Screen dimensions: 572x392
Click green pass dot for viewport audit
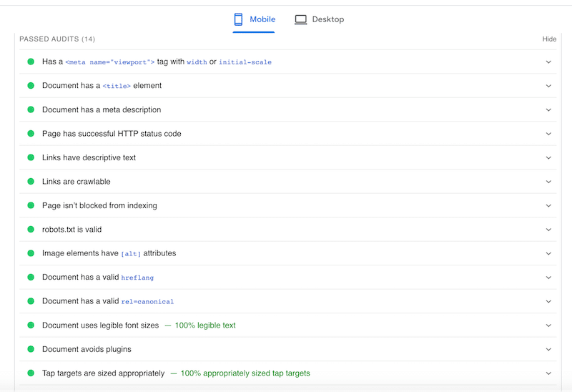31,62
